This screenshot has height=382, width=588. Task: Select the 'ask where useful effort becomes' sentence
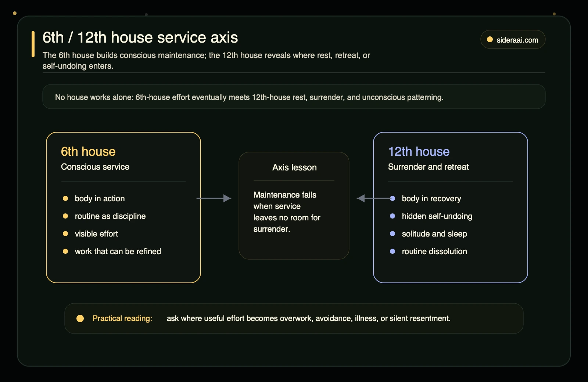point(309,318)
